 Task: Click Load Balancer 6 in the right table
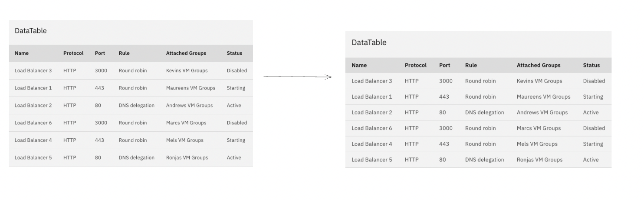[371, 128]
